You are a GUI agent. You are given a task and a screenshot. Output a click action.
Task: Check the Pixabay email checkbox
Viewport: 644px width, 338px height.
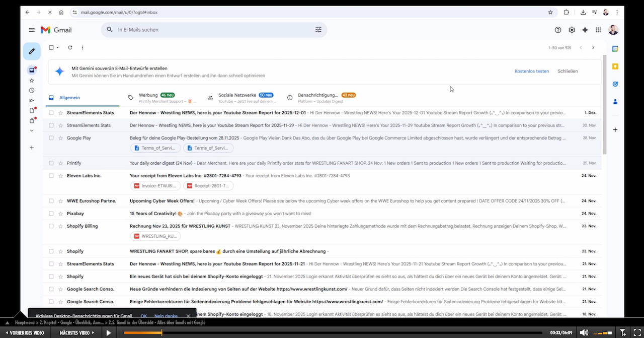[x=51, y=214]
